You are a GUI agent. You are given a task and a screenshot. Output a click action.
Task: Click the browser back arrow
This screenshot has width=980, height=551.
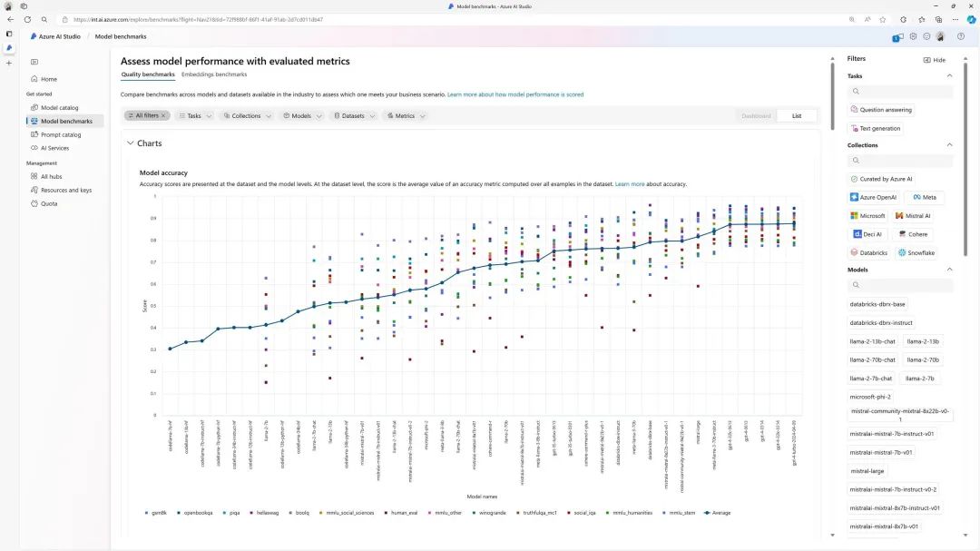tap(10, 19)
